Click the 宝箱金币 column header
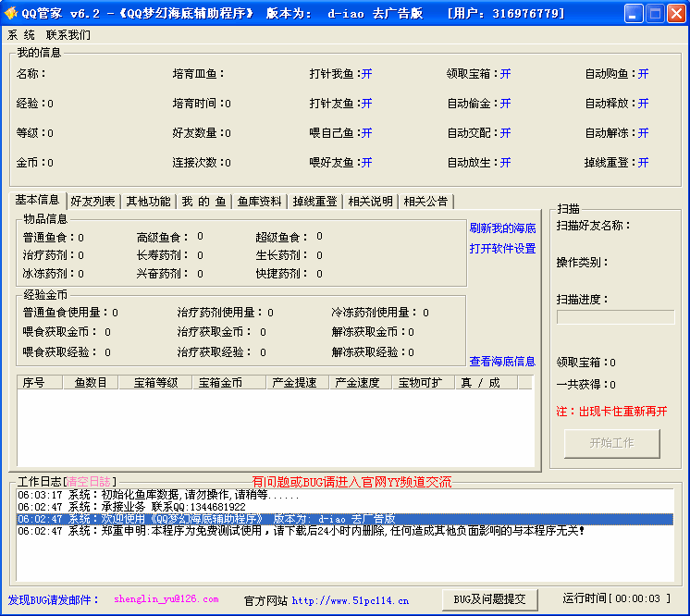 (229, 383)
